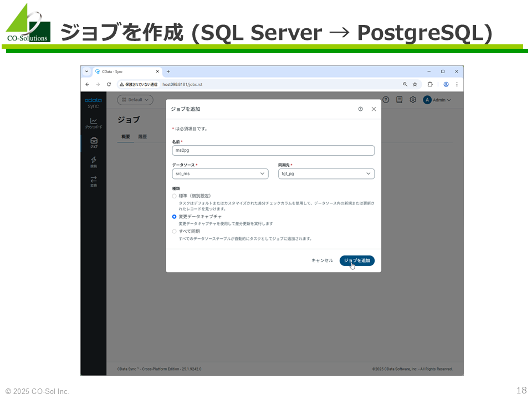Click the not-secure warning icon

[x=121, y=84]
